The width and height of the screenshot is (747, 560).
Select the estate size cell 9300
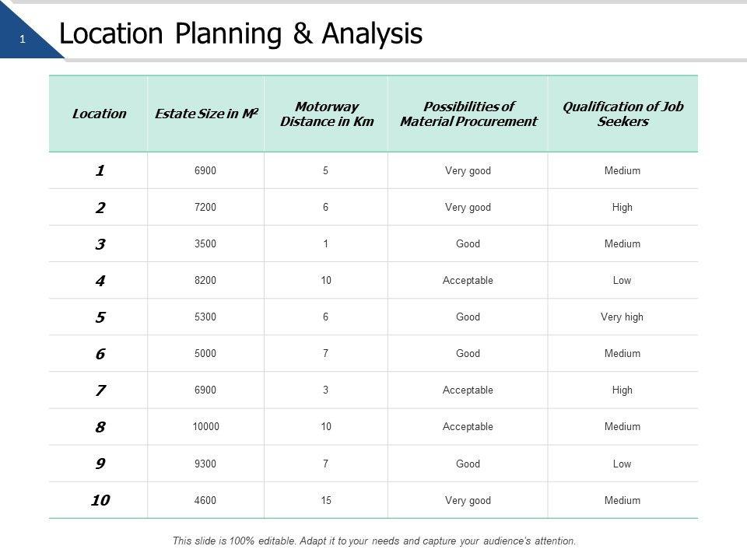coord(206,464)
